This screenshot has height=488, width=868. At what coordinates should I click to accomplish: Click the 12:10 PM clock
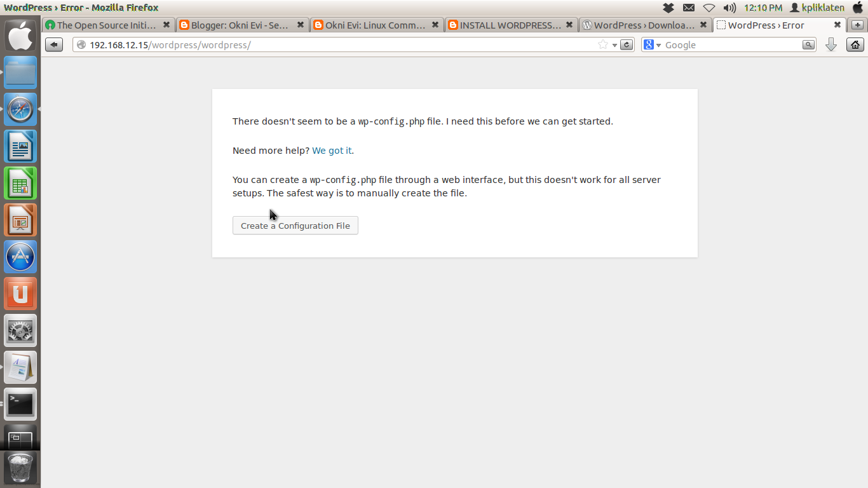(x=763, y=8)
